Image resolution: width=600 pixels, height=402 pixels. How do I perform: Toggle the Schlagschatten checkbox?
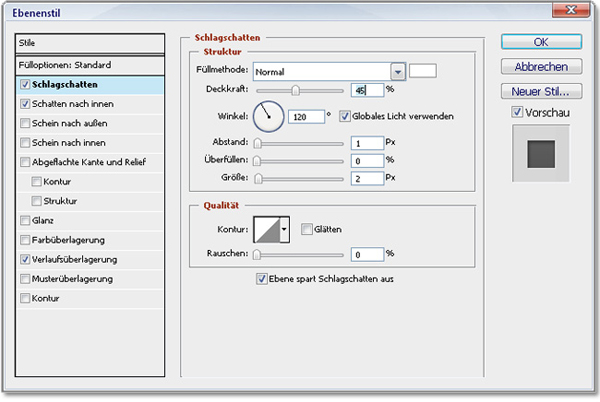[x=25, y=85]
